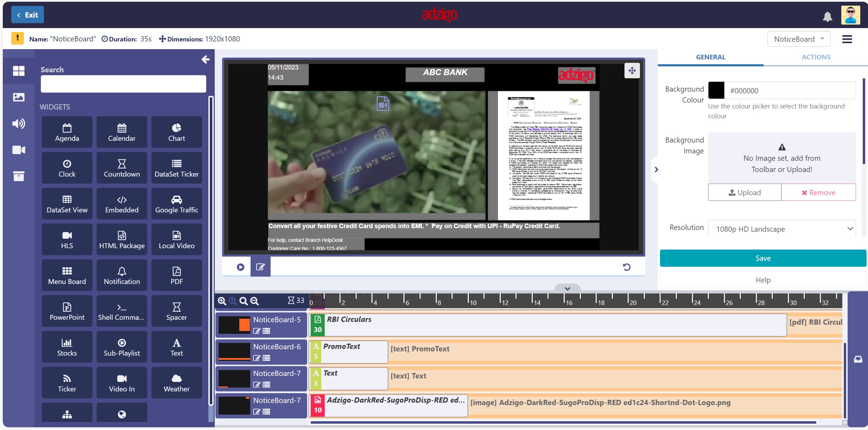Viewport: 868px width, 430px height.
Task: Click the move handle on the preview
Action: [632, 71]
